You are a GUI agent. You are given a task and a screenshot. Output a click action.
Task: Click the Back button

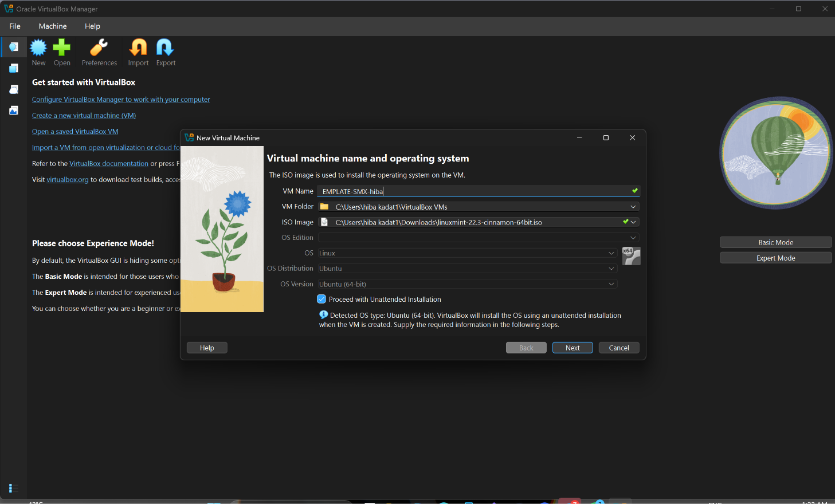(x=526, y=348)
